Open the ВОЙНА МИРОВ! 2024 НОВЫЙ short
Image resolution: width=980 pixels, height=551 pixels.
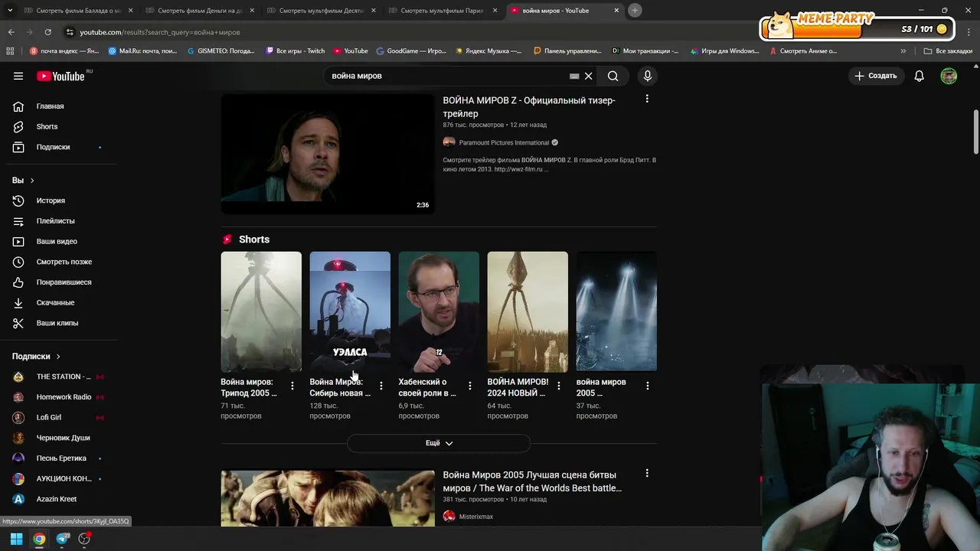pos(528,311)
